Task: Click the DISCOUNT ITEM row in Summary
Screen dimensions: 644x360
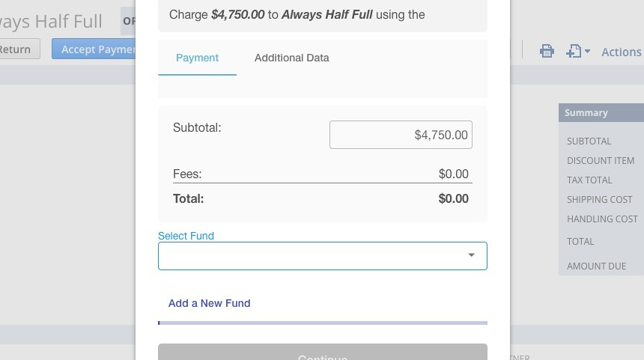Action: pos(601,160)
